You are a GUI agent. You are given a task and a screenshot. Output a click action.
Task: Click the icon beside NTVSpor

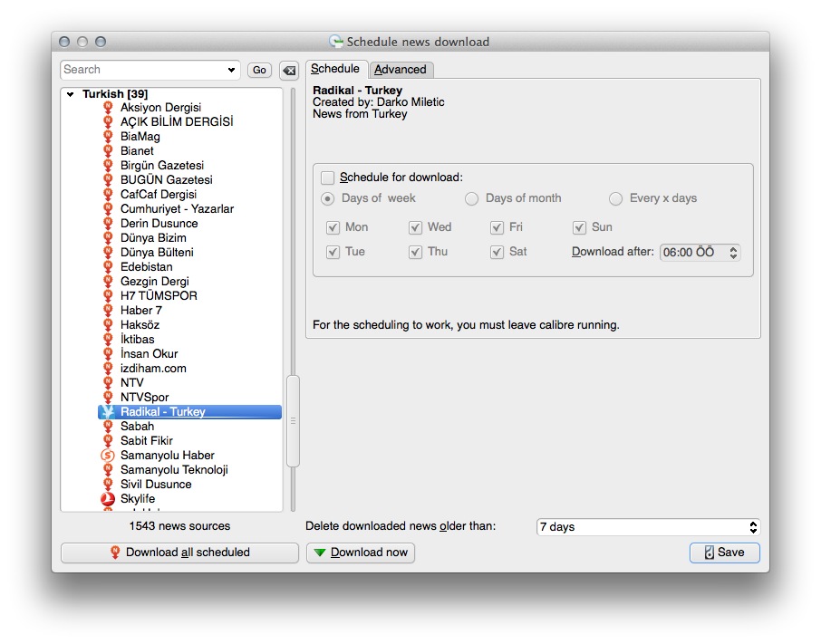click(x=108, y=397)
